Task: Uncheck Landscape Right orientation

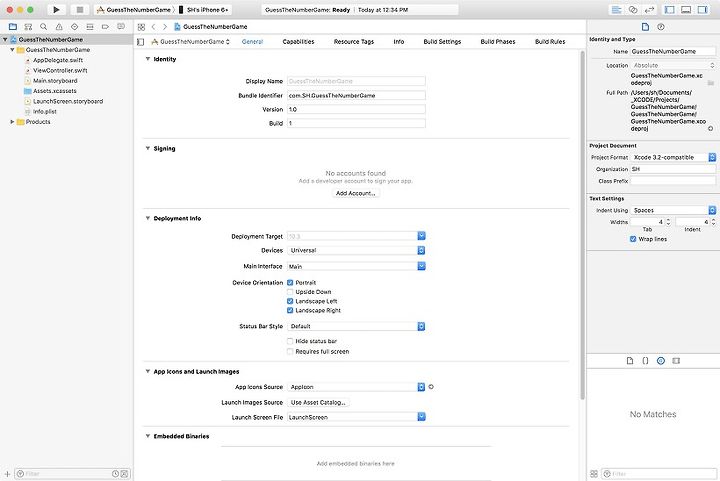Action: [290, 310]
